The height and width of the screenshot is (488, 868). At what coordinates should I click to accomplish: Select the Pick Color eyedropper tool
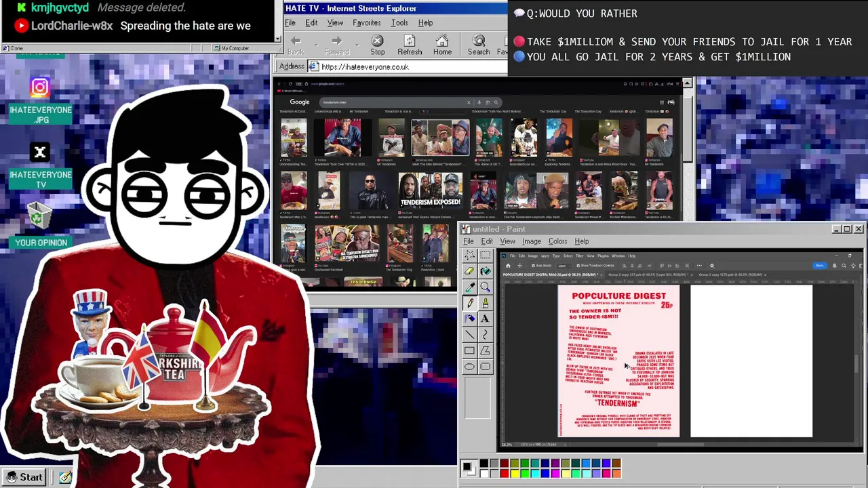click(469, 287)
